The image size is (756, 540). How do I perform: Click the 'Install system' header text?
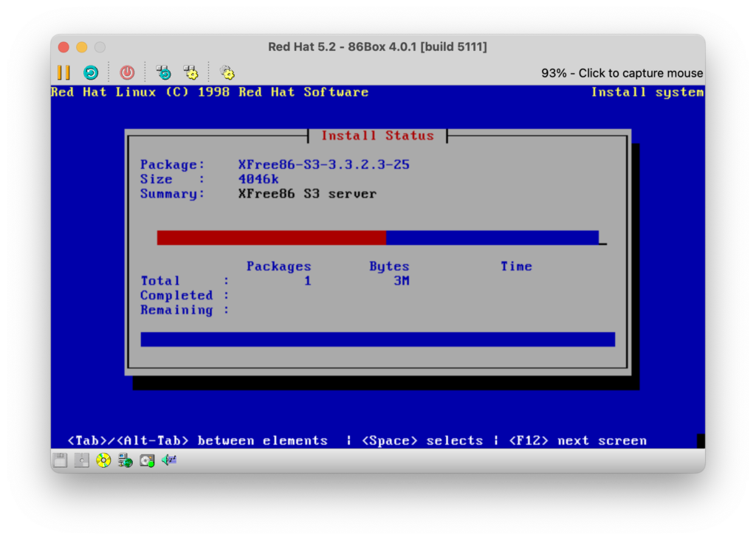click(647, 92)
